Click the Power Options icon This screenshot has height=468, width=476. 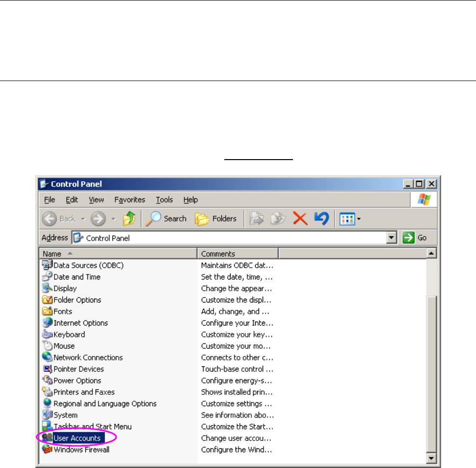coord(47,380)
